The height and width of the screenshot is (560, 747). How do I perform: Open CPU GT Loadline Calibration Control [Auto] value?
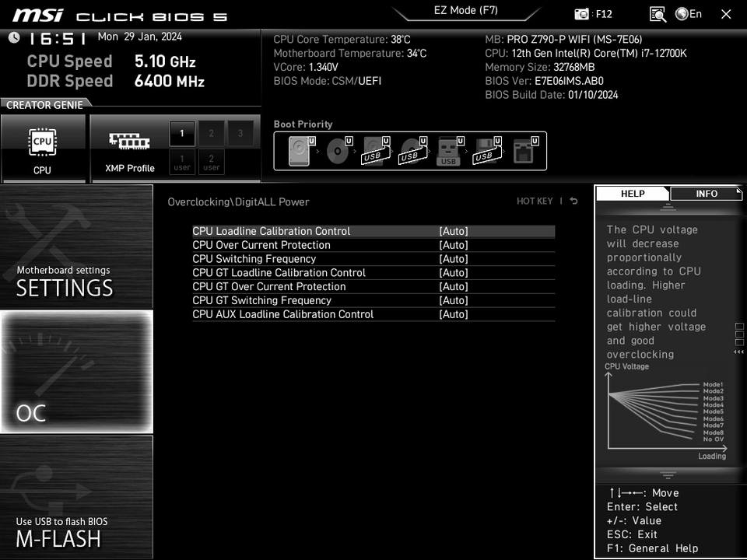[x=454, y=272]
